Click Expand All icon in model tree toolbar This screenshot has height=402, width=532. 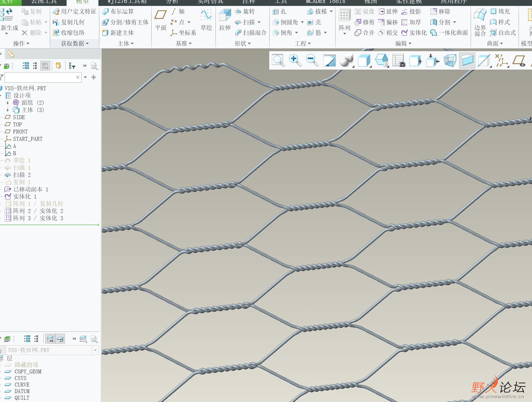tap(26, 66)
